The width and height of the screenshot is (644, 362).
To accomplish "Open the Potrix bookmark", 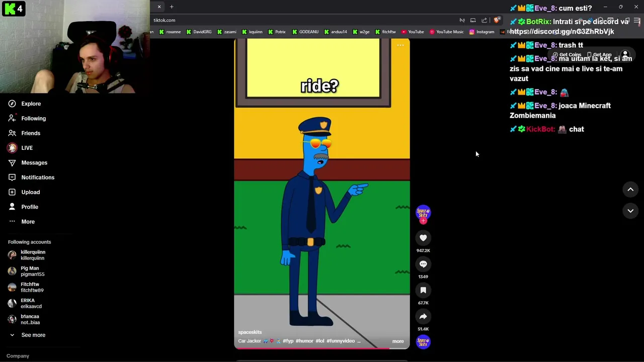I will click(x=277, y=32).
